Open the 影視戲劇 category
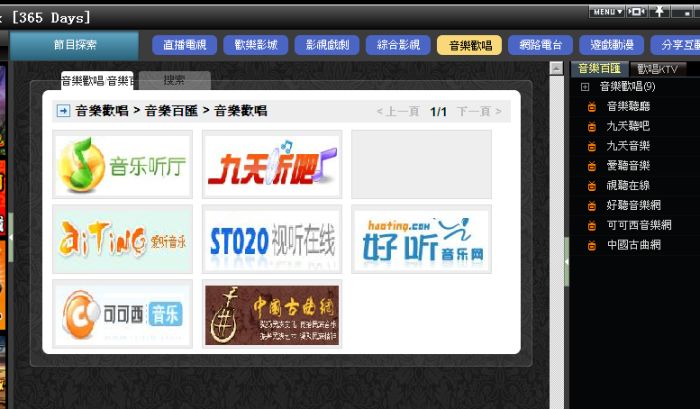 327,45
